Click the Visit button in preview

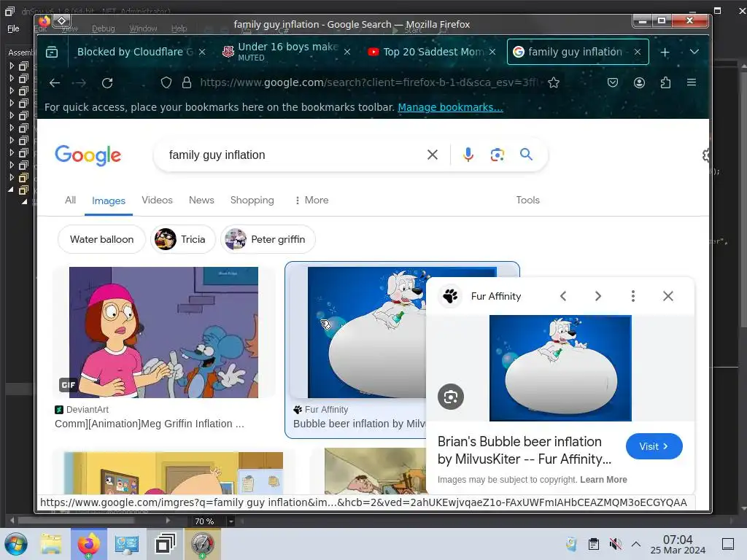(654, 447)
